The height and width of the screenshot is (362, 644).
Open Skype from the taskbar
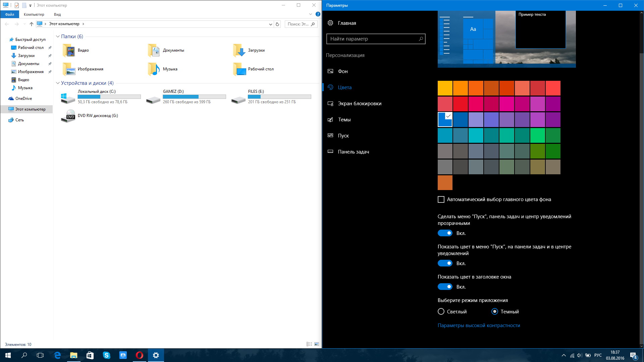pos(107,355)
